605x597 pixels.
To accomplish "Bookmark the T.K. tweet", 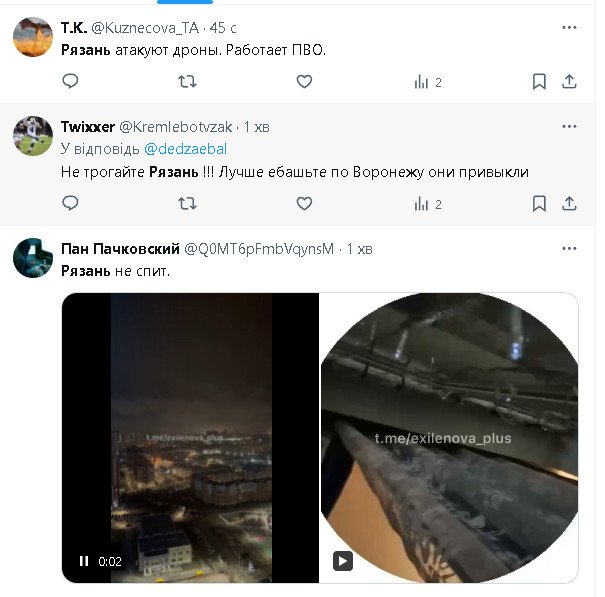I will pos(539,82).
